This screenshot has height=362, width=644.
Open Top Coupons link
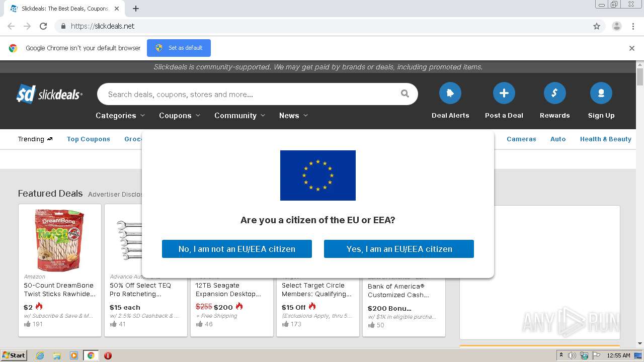click(x=89, y=139)
